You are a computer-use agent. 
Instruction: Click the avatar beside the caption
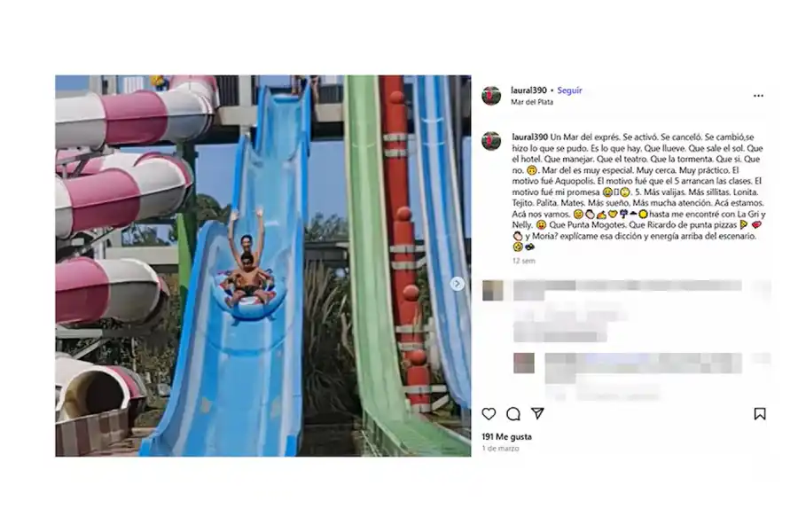pyautogui.click(x=491, y=141)
